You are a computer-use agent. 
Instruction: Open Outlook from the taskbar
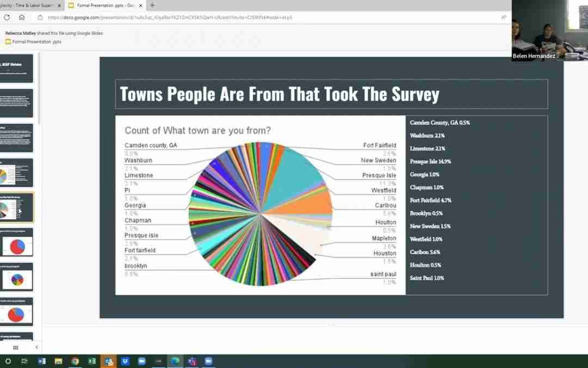pyautogui.click(x=108, y=361)
